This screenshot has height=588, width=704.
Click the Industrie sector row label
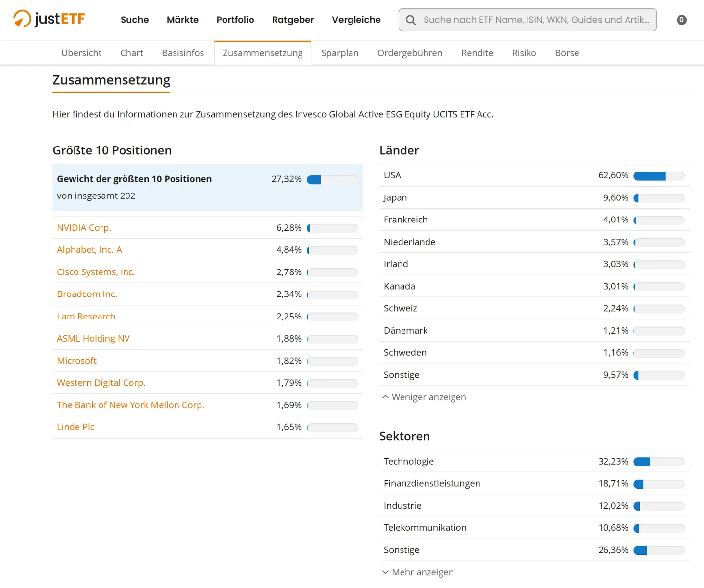coord(402,506)
